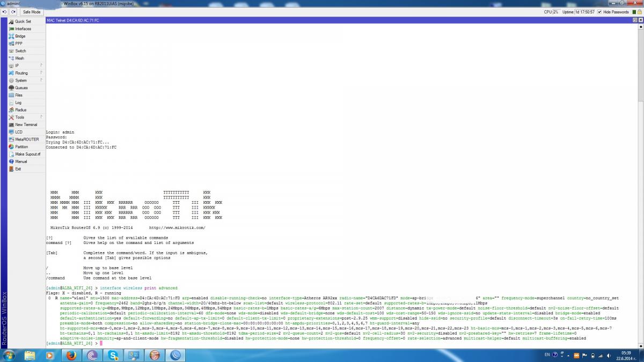644x362 pixels.
Task: Toggle the Hide Passwords checkbox
Action: 600,12
